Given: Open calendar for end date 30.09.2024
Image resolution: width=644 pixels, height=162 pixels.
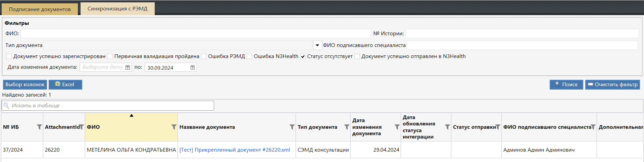Looking at the screenshot, I should (x=193, y=67).
